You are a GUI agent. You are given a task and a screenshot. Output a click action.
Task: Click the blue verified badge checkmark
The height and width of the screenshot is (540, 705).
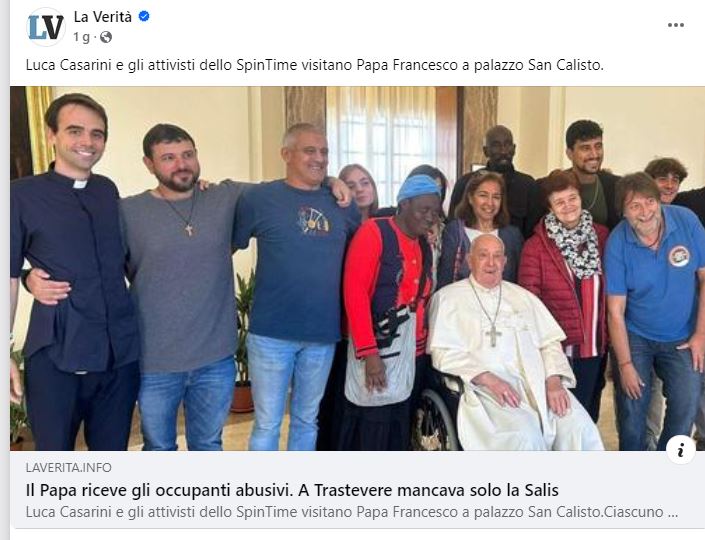coord(144,17)
